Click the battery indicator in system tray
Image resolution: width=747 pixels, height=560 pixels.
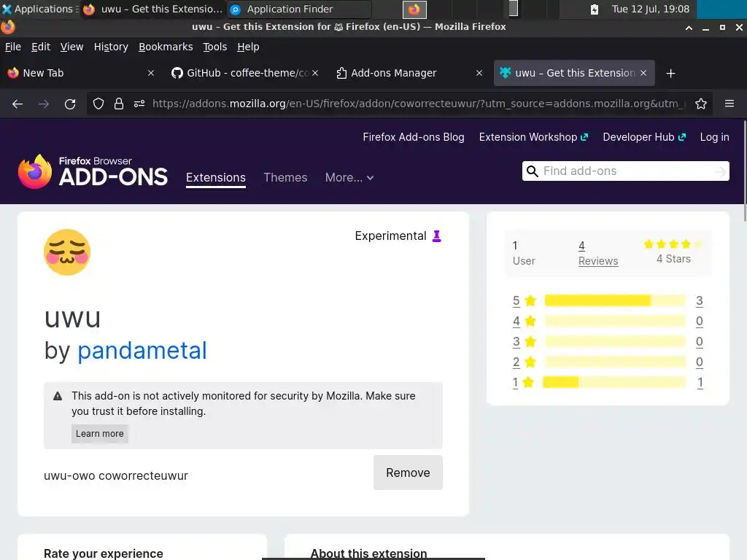click(594, 9)
